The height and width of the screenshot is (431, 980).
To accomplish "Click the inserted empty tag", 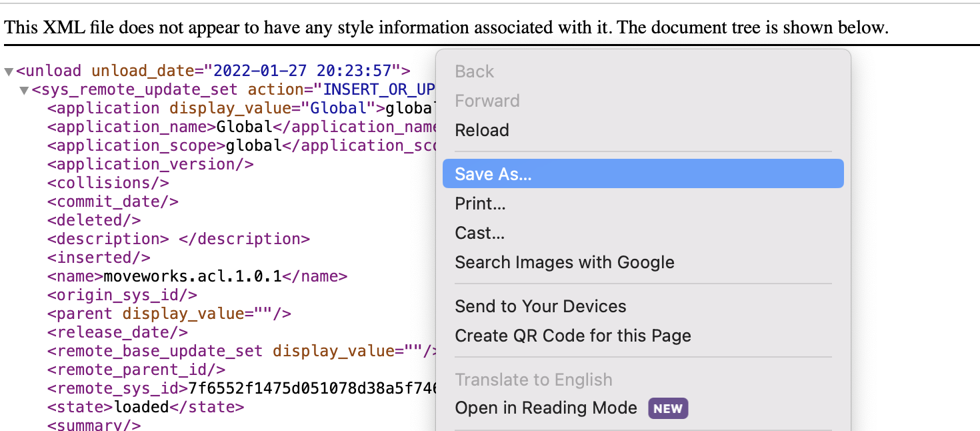I will pos(99,258).
